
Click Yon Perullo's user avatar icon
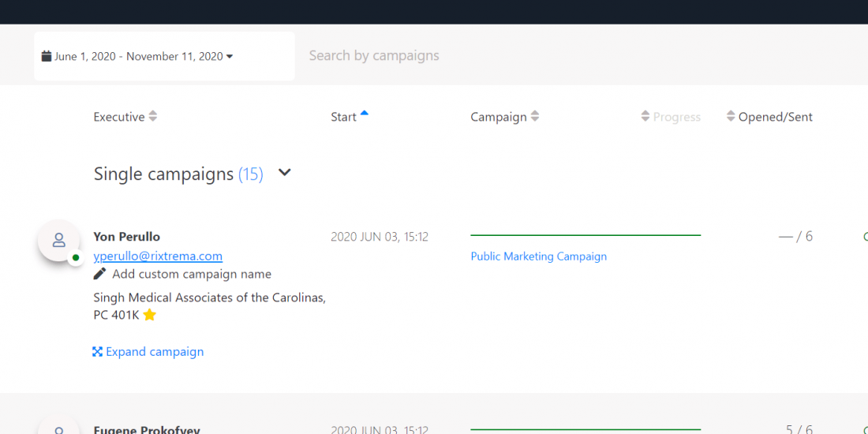point(58,240)
